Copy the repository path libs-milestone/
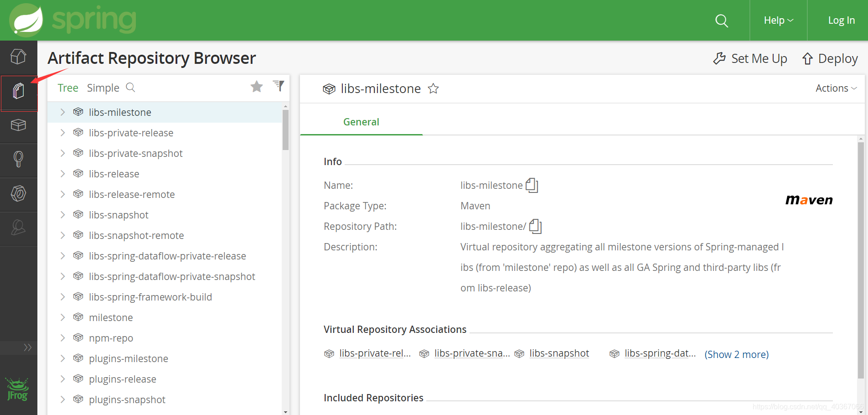The width and height of the screenshot is (868, 415). (536, 226)
